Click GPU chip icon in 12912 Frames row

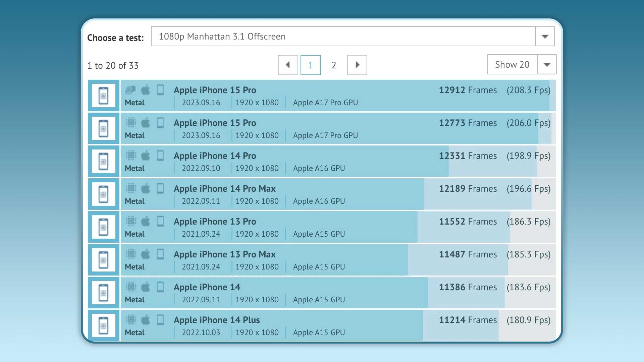pos(130,89)
